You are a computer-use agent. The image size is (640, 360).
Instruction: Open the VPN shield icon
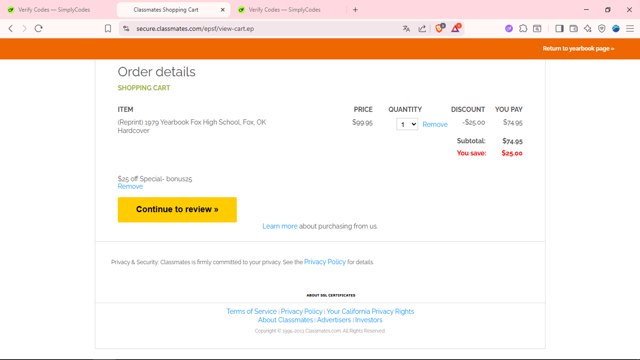(602, 29)
